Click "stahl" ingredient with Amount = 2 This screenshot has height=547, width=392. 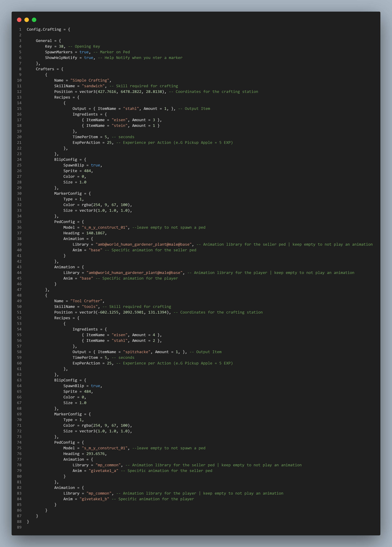click(120, 340)
